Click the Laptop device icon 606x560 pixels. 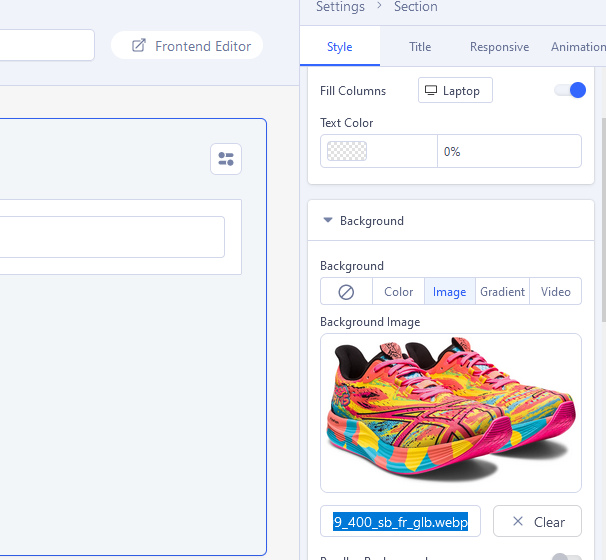(431, 91)
